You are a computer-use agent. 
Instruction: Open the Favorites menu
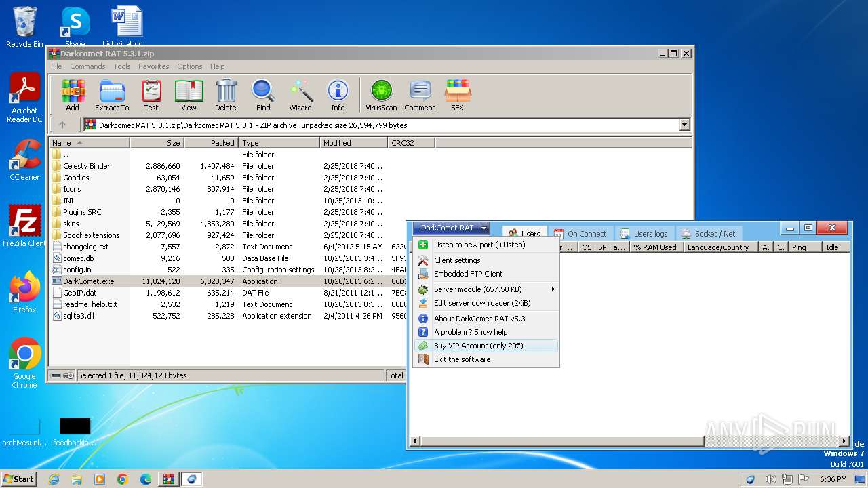154,66
